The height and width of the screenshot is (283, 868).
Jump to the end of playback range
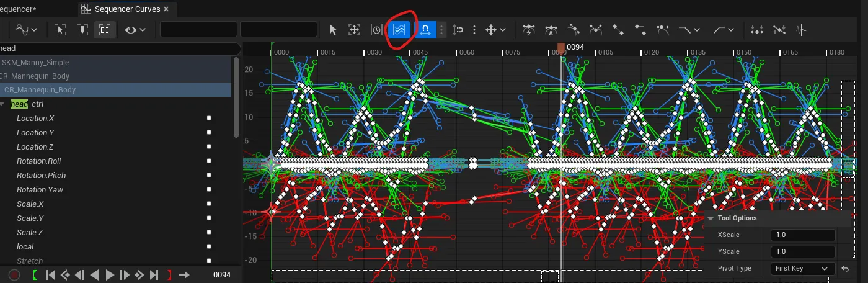pos(154,275)
